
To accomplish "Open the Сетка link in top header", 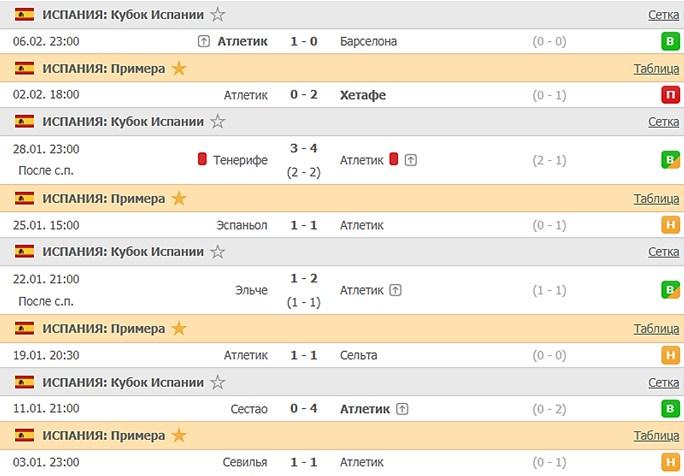I will (663, 15).
